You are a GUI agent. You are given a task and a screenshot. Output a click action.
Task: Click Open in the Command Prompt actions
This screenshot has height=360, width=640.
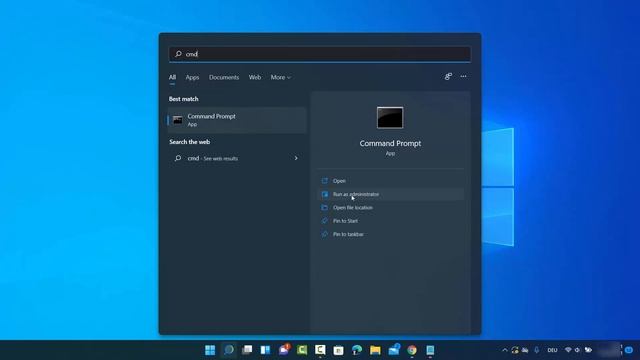[391, 181]
